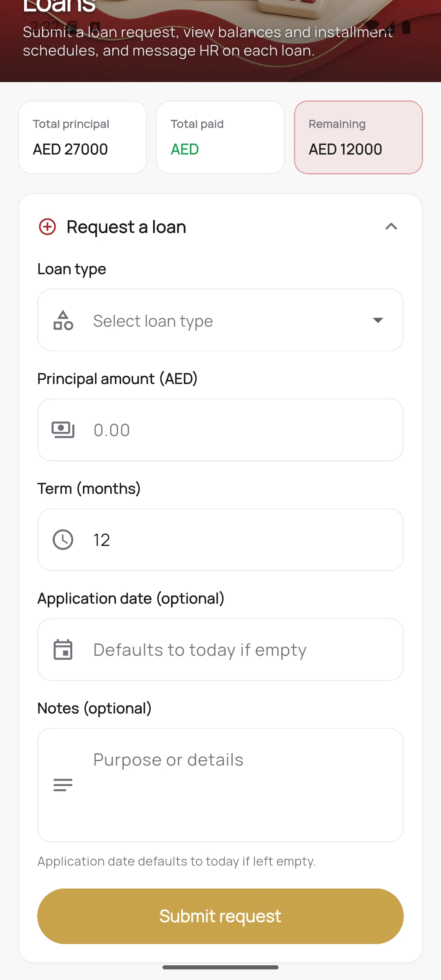Viewport: 441px width, 980px height.
Task: Click the Purpose or details notes box
Action: pos(220,785)
